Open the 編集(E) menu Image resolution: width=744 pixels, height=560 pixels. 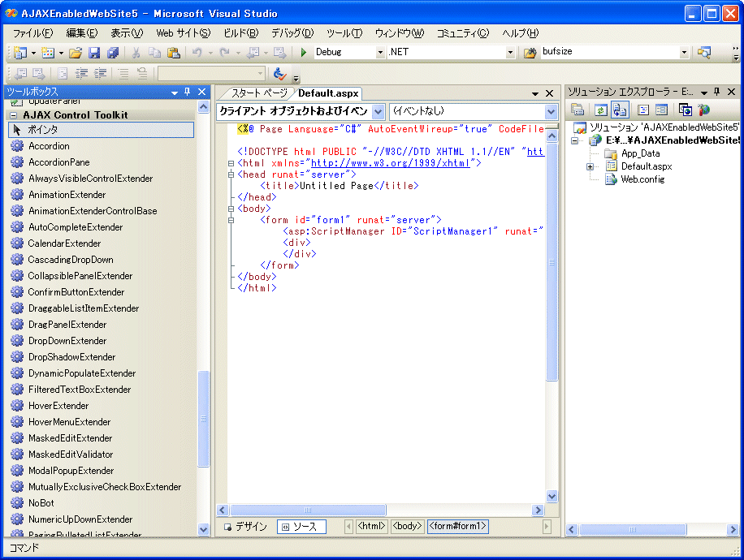81,33
